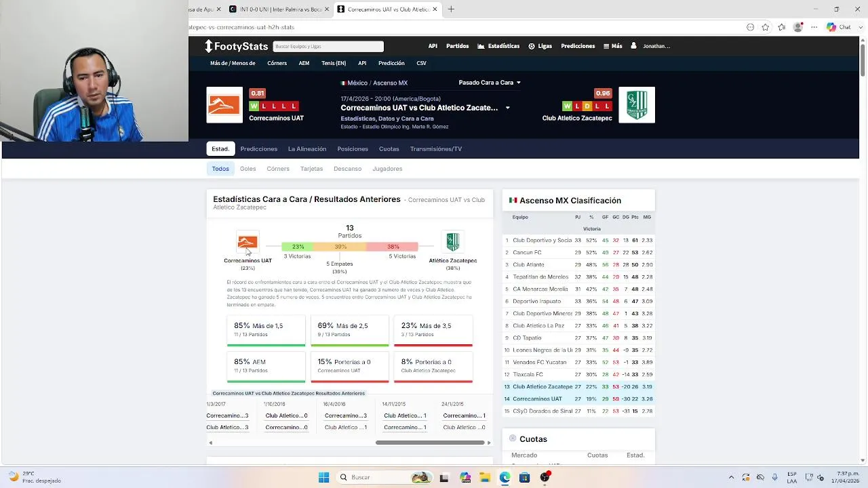Open Club Atlante row in classification table
This screenshot has width=868, height=488.
click(578, 265)
